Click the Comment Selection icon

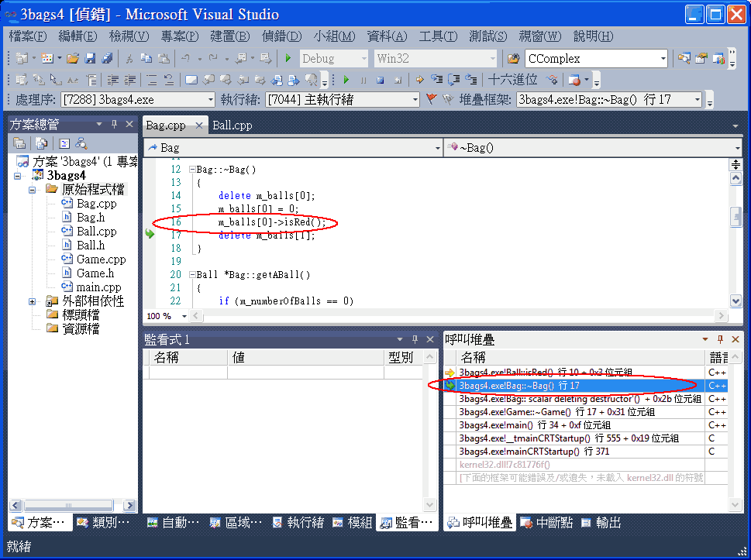[x=152, y=80]
